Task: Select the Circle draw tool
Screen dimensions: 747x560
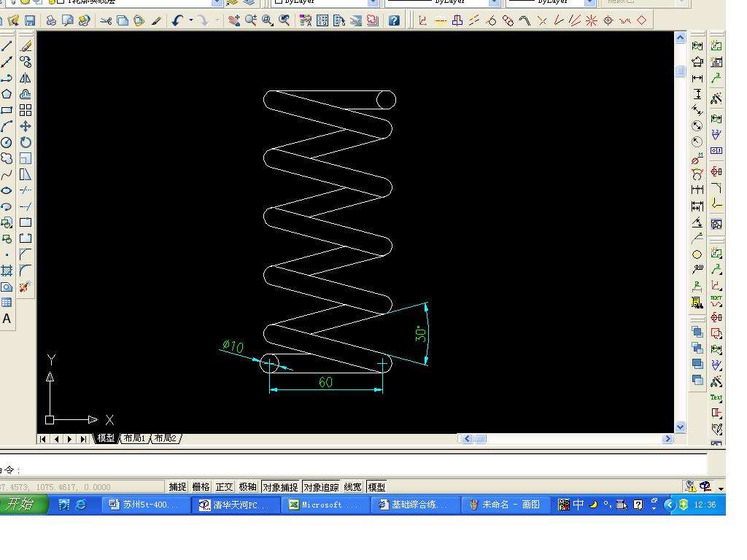Action: (x=6, y=142)
